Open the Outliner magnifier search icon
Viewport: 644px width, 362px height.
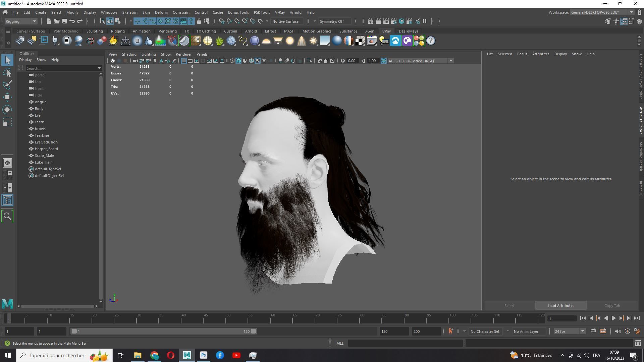(7, 216)
